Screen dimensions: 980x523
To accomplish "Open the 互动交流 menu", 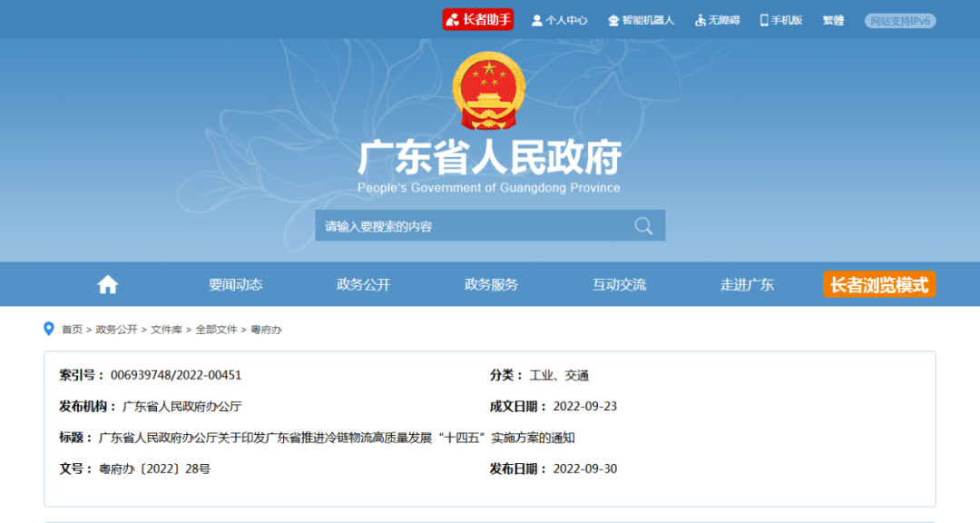I will pyautogui.click(x=620, y=283).
